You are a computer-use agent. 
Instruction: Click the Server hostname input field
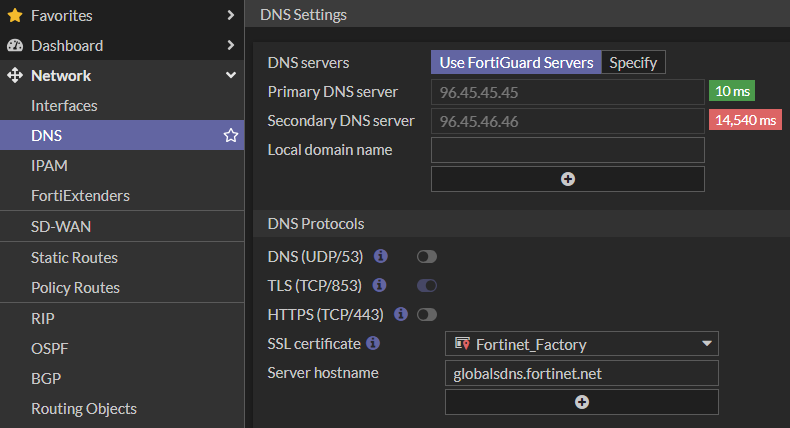(x=582, y=373)
